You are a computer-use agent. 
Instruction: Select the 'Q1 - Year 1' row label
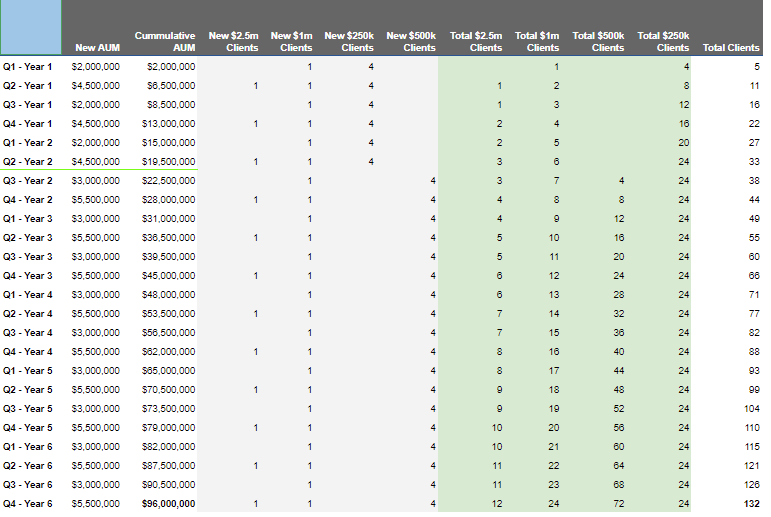(x=28, y=67)
